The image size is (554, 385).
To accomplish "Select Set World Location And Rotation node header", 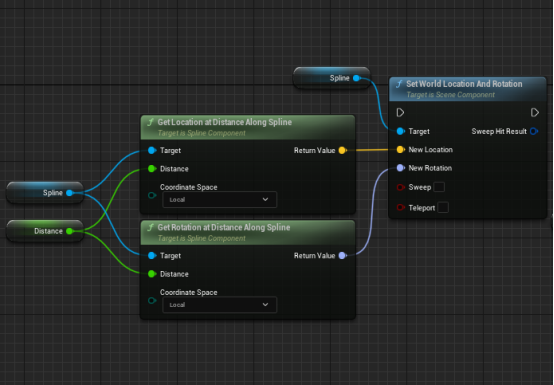I will tap(467, 89).
